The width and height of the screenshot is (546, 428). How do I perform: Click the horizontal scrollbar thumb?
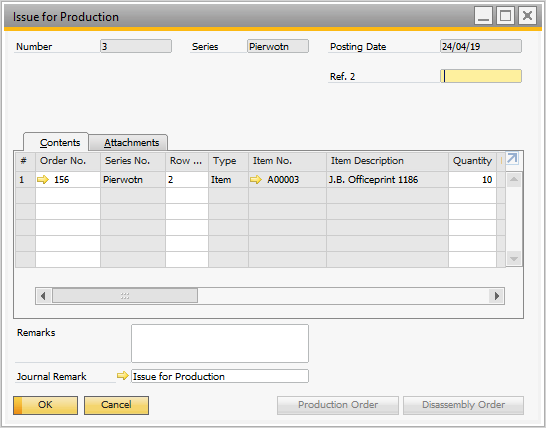125,296
